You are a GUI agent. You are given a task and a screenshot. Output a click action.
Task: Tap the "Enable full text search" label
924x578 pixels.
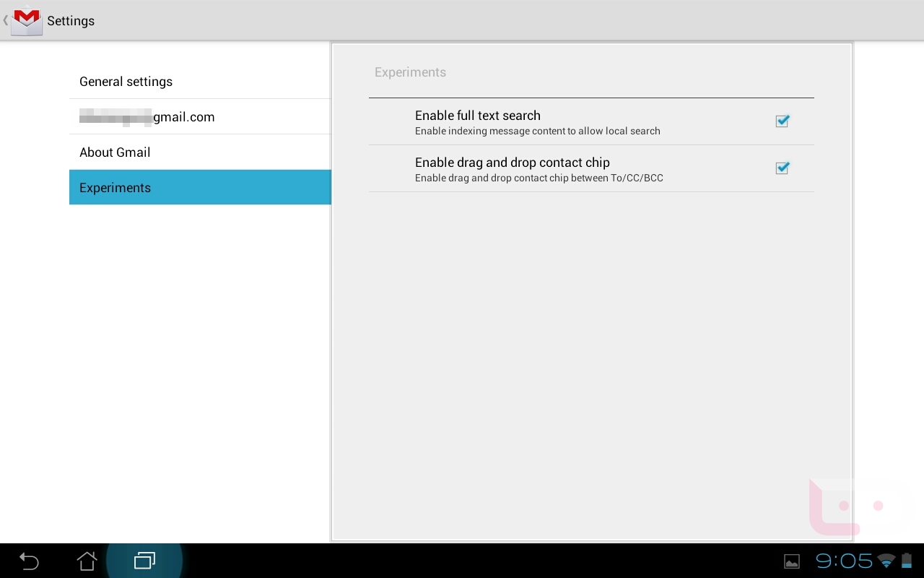[x=477, y=116]
